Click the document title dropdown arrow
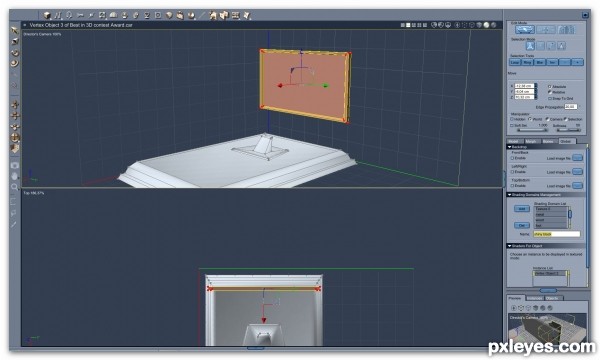Viewport: 600px width, 360px height. [x=25, y=25]
